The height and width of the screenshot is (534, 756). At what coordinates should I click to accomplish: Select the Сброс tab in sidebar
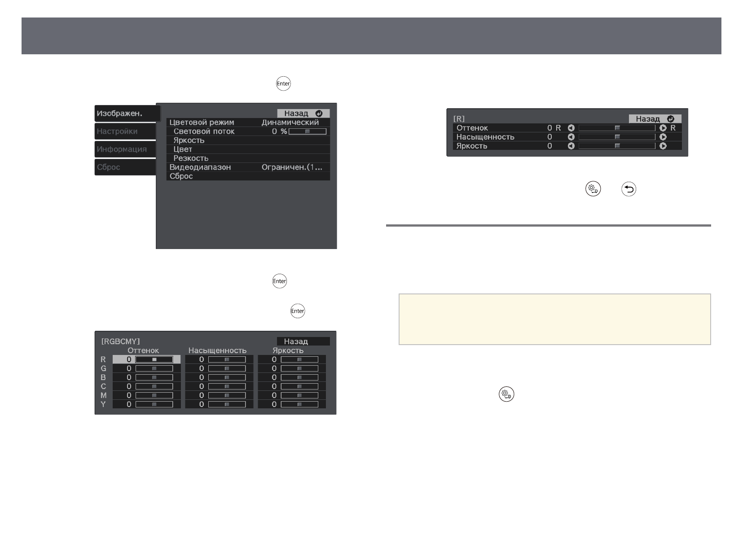point(125,167)
